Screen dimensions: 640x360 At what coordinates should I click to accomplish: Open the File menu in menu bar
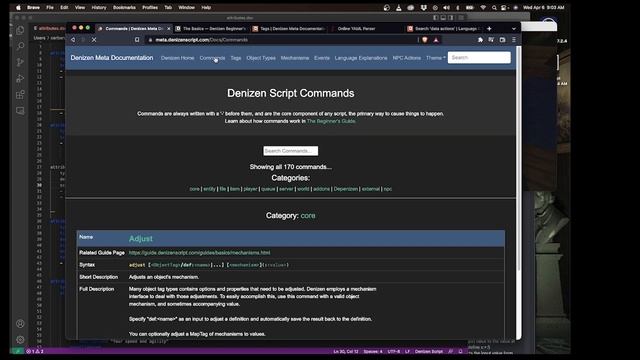click(50, 7)
